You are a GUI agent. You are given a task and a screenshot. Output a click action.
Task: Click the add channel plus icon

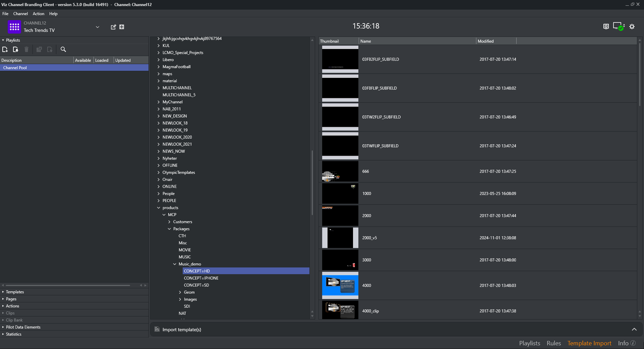click(122, 27)
